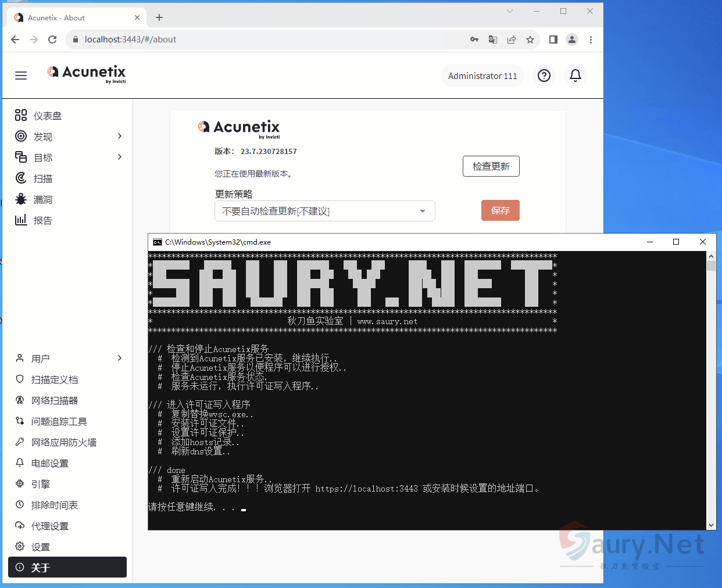722x588 pixels.
Task: Open the hamburger navigation menu
Action: click(x=21, y=76)
